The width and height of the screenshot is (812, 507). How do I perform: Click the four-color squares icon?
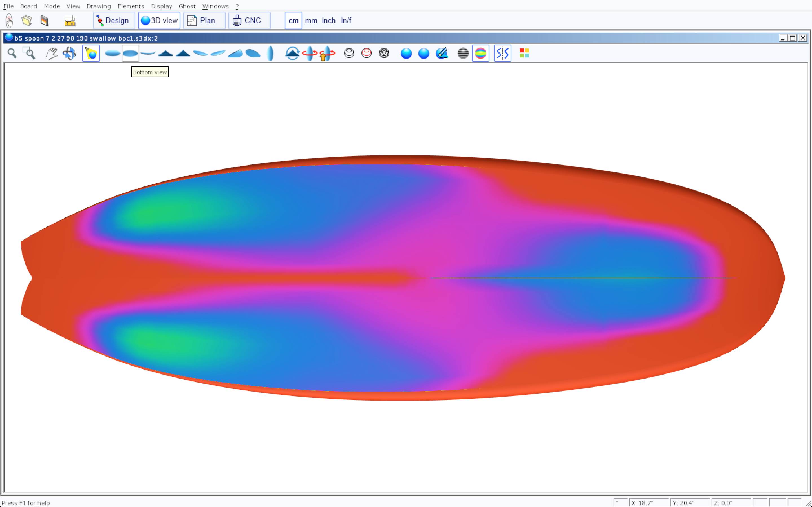pos(524,53)
